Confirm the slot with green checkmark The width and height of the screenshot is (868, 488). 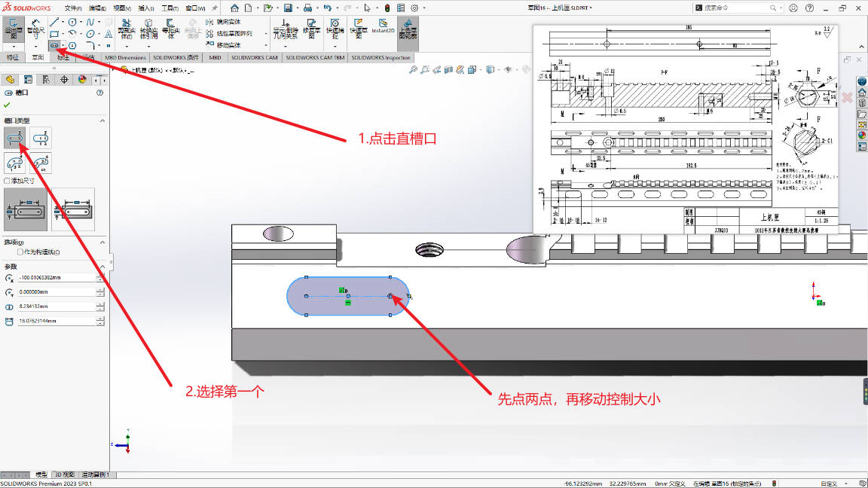tap(8, 105)
